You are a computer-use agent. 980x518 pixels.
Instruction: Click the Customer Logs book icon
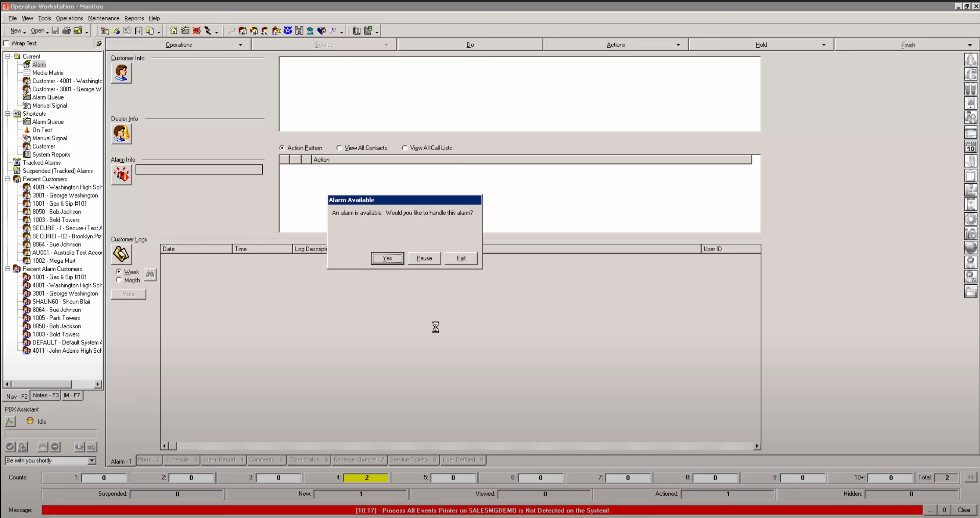pyautogui.click(x=121, y=254)
